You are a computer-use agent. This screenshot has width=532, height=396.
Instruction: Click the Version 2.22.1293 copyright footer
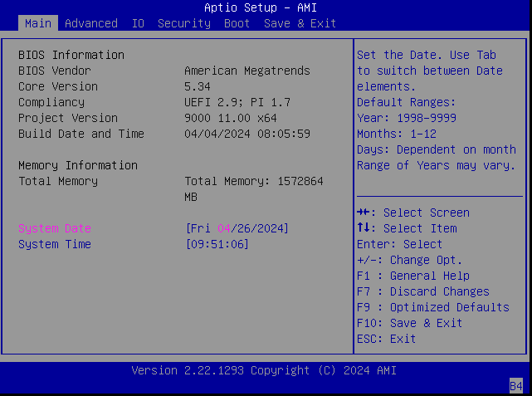pos(264,370)
